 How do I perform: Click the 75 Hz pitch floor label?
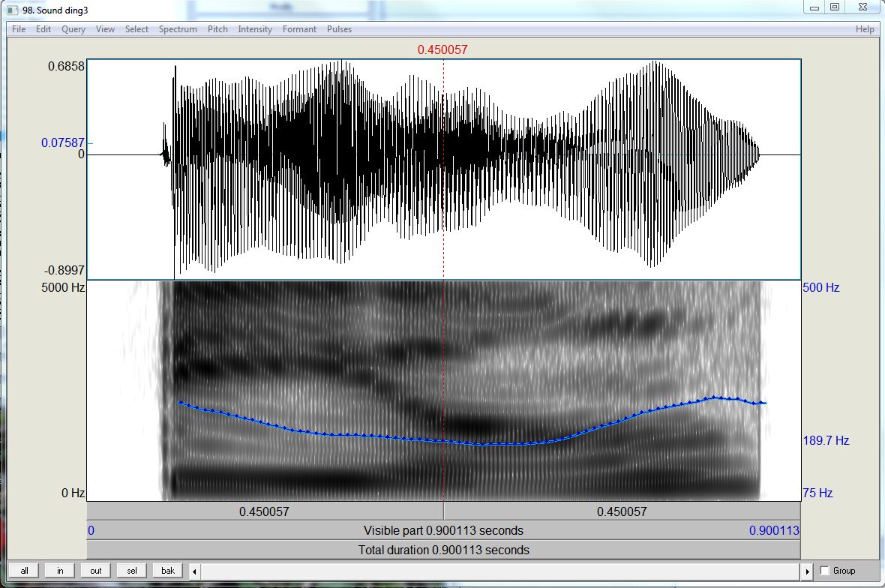pyautogui.click(x=817, y=493)
